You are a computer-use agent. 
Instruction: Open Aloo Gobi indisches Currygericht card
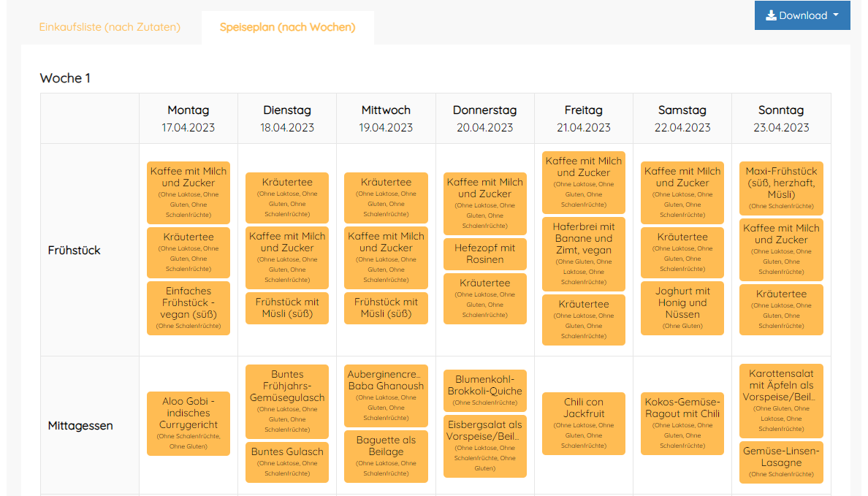coord(189,424)
